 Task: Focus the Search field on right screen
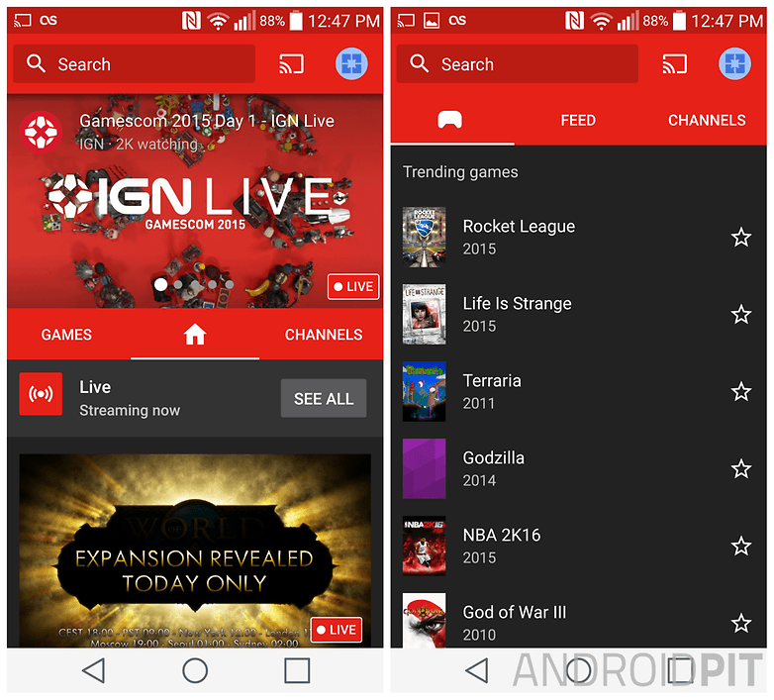click(517, 63)
